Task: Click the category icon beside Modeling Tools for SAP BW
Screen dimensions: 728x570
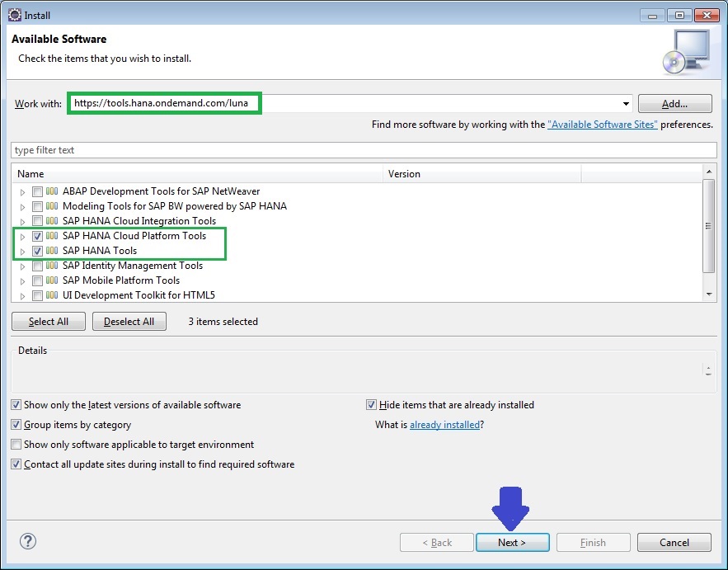Action: (x=52, y=205)
